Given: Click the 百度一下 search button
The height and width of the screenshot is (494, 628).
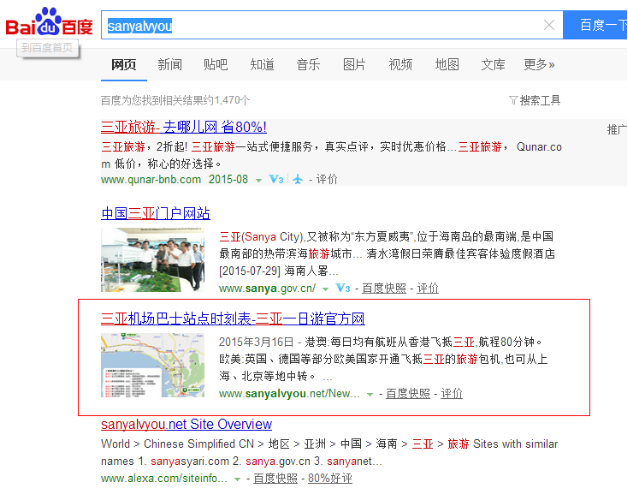Looking at the screenshot, I should (596, 25).
